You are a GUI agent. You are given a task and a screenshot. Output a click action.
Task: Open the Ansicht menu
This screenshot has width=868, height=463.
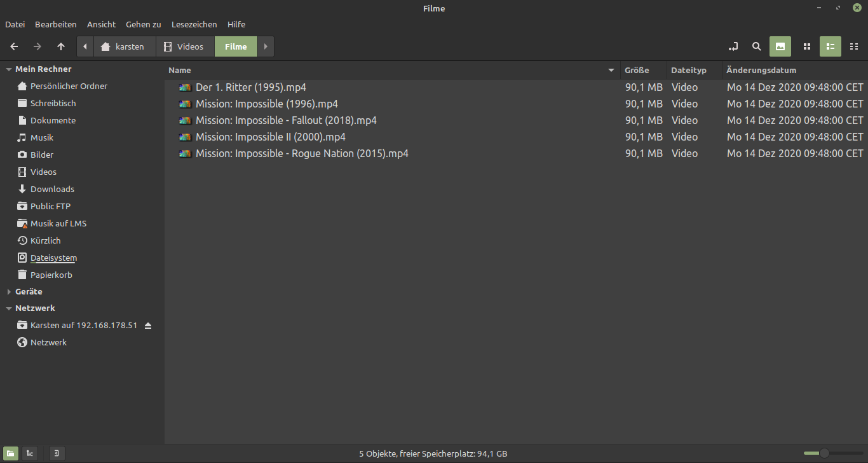(101, 24)
